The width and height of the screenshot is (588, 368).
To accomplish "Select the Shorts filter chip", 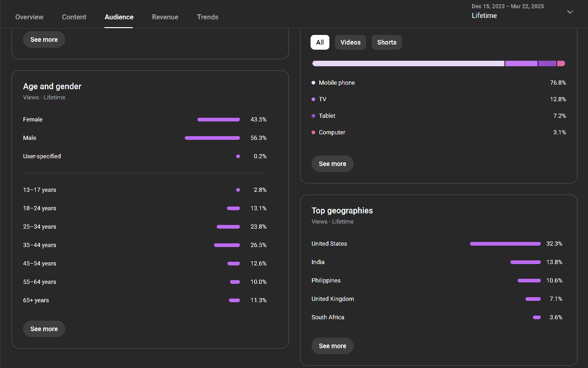I will point(387,42).
